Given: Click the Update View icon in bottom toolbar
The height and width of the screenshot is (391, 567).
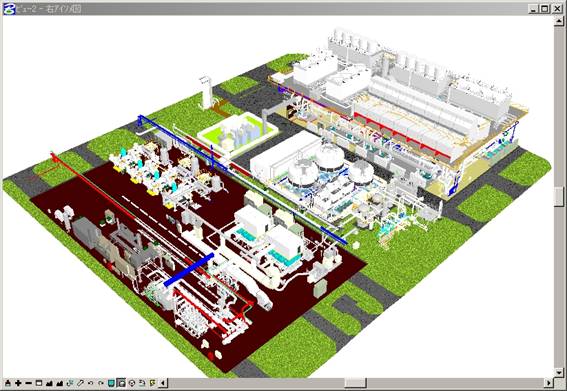Looking at the screenshot, I should coord(8,383).
